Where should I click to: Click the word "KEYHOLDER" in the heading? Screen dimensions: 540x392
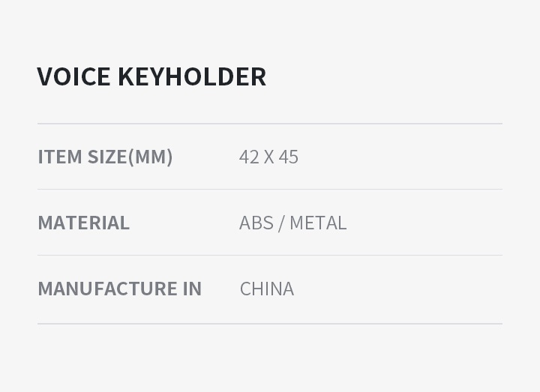click(x=192, y=76)
